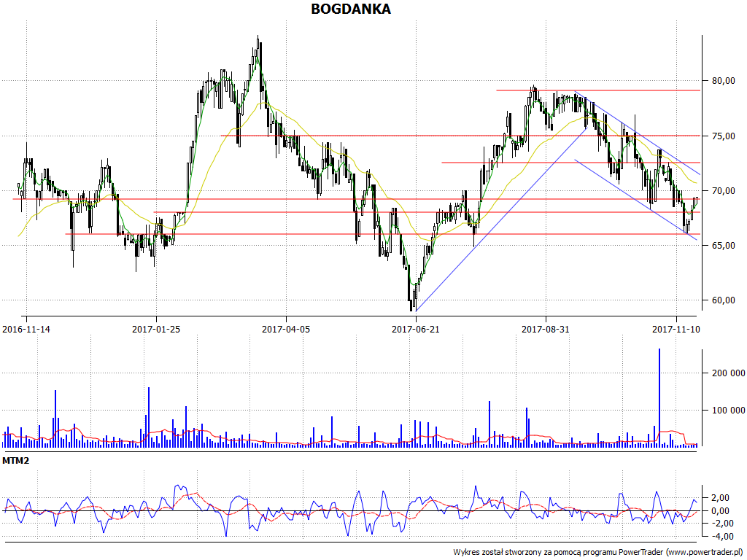Click the 80,00 price axis label
The height and width of the screenshot is (560, 747).
[723, 81]
